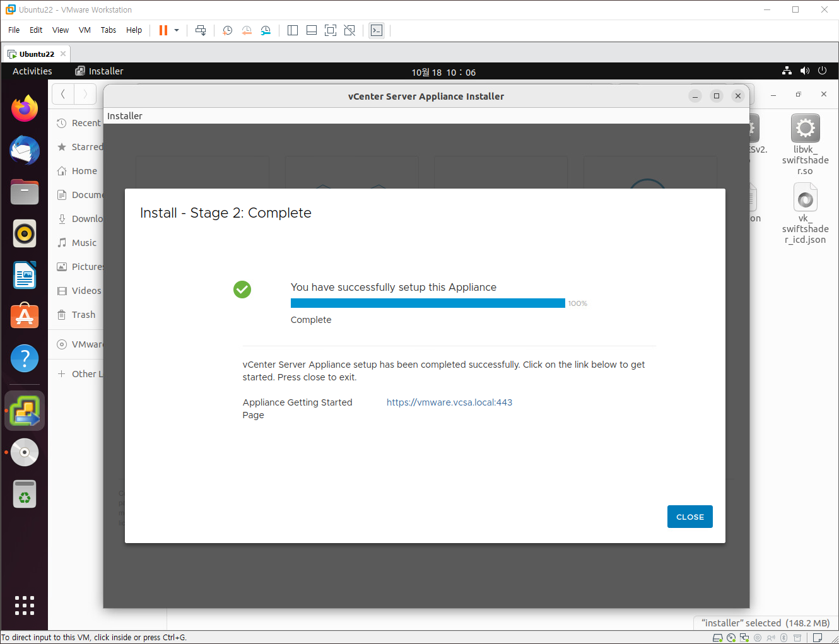Switch to Unity mode icon

coord(349,30)
